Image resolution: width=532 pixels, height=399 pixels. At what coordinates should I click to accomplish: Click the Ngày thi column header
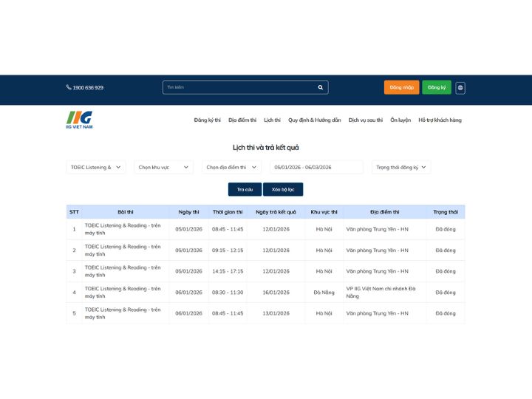pyautogui.click(x=188, y=212)
